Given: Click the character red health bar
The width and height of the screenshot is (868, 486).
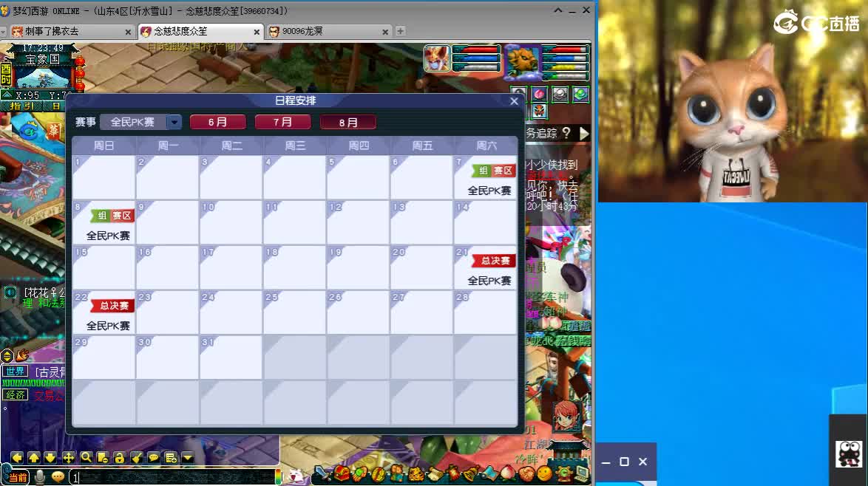Looking at the screenshot, I should pyautogui.click(x=476, y=49).
